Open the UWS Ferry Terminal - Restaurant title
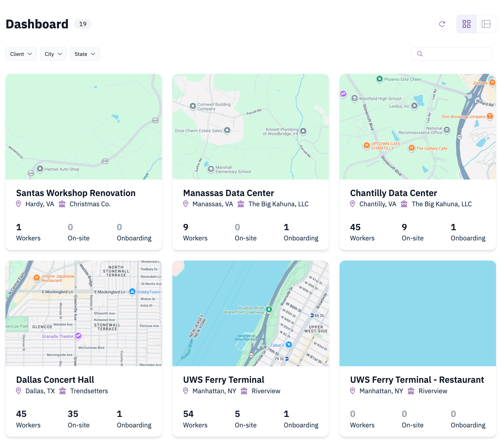Screen dimensions: 504x445 click(x=417, y=380)
